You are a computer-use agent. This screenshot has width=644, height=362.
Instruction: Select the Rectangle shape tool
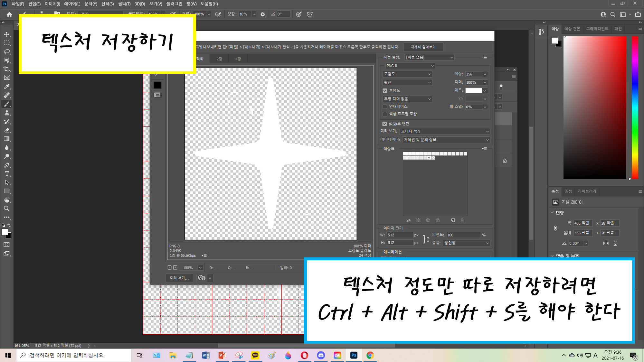pos(7,191)
